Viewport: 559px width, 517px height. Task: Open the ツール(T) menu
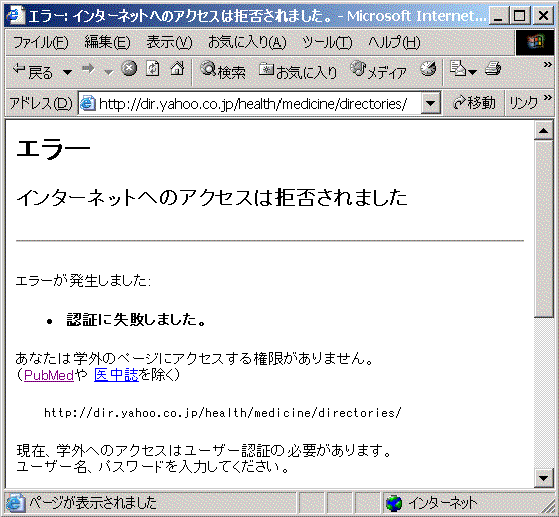[327, 43]
